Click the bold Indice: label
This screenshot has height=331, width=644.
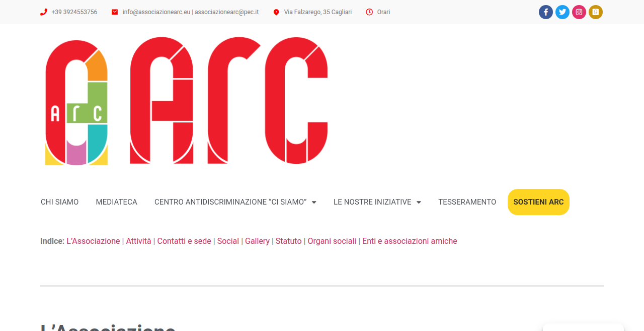click(x=52, y=241)
